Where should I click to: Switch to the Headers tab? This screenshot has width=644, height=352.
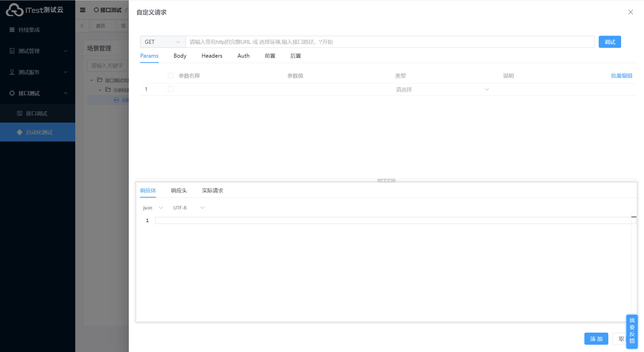pyautogui.click(x=212, y=56)
